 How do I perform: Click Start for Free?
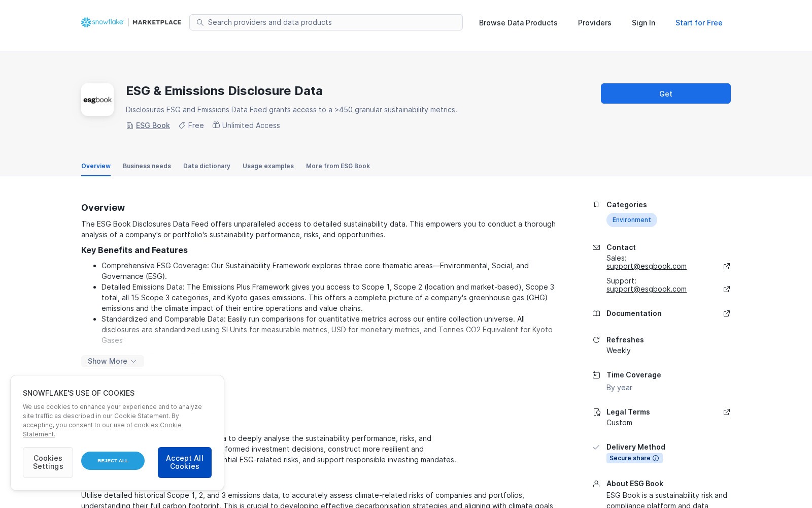pyautogui.click(x=699, y=23)
